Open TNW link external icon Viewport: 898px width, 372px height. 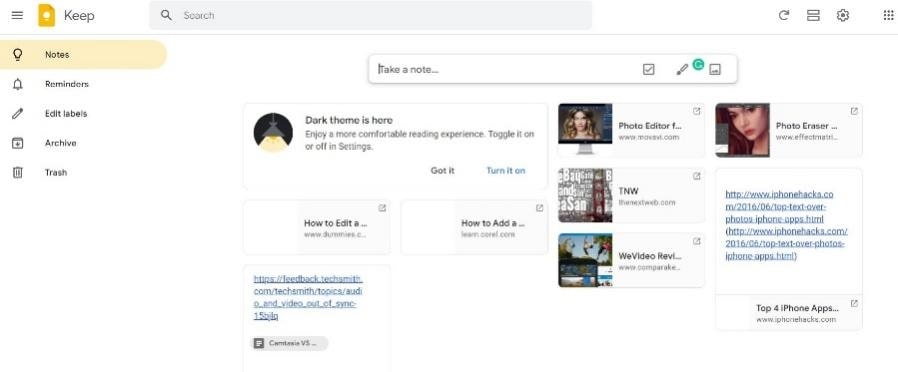[696, 176]
